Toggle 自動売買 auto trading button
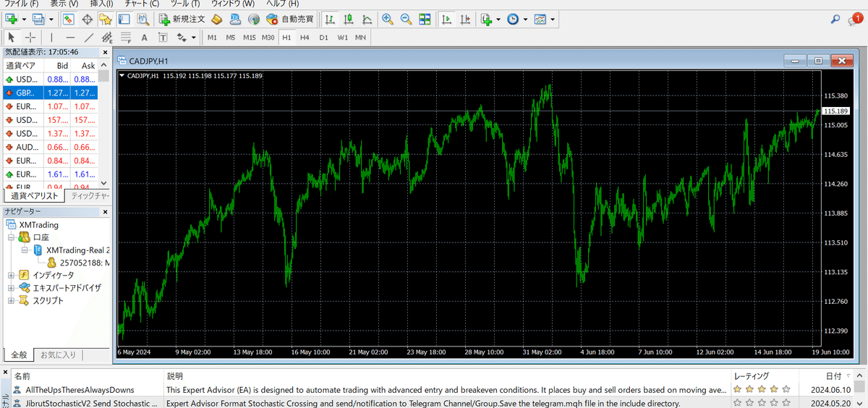This screenshot has width=868, height=408. coord(289,19)
